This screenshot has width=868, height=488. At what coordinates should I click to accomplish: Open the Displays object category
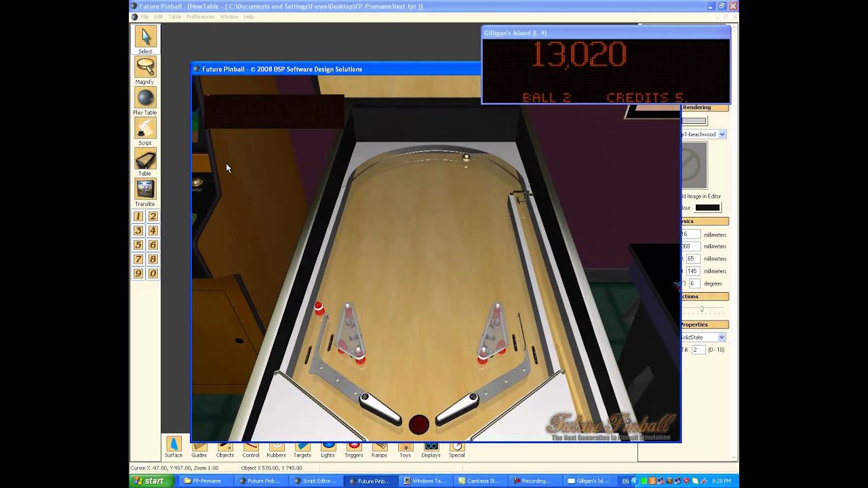[431, 449]
